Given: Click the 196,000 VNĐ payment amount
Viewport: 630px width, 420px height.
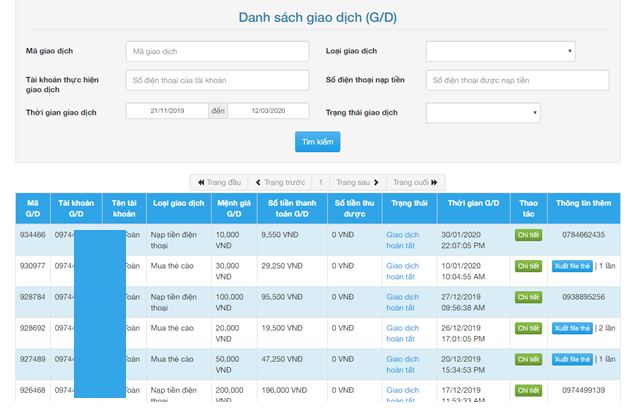Looking at the screenshot, I should [284, 390].
